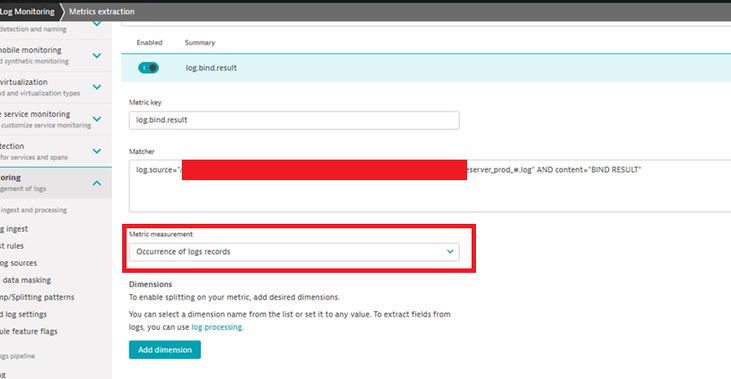Click the log.bind.result summary row

tap(426, 68)
